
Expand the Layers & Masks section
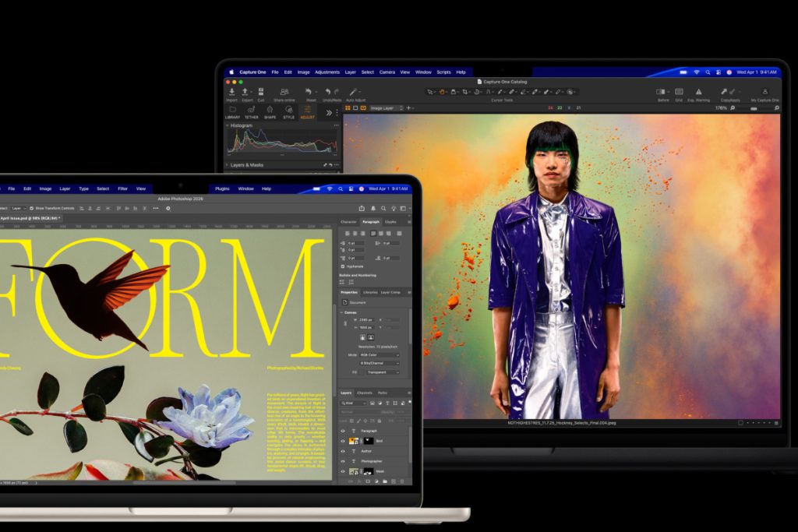[228, 165]
